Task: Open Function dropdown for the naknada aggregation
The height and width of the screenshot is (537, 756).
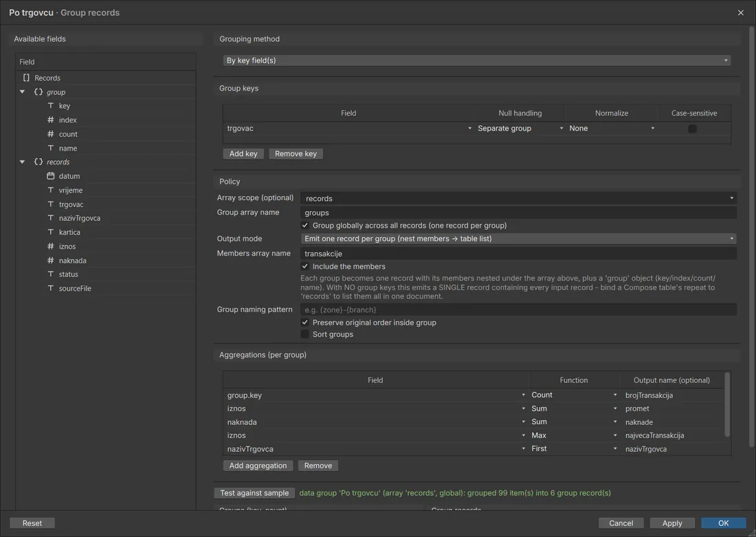Action: [575, 421]
